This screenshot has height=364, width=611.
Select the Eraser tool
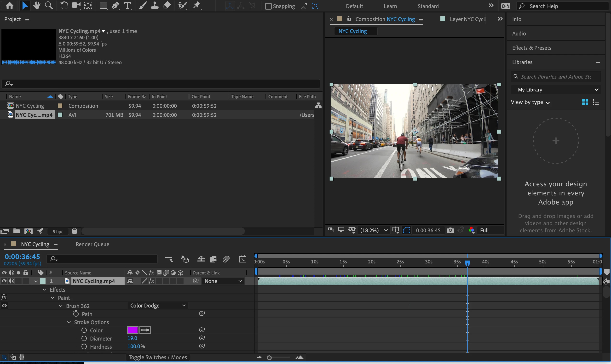coord(167,6)
